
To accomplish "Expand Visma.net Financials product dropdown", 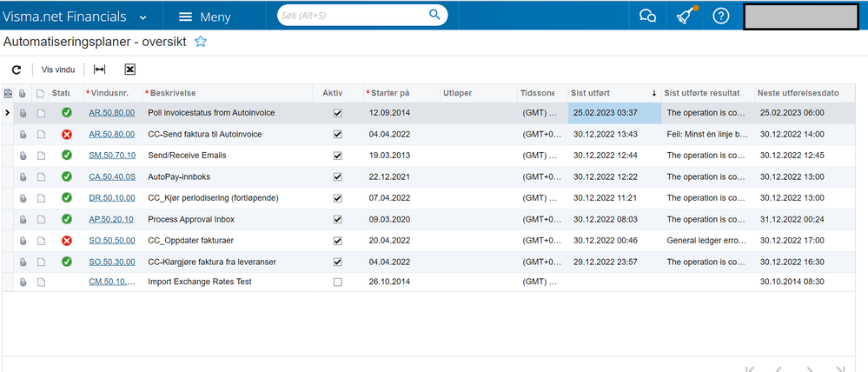I will pyautogui.click(x=142, y=17).
